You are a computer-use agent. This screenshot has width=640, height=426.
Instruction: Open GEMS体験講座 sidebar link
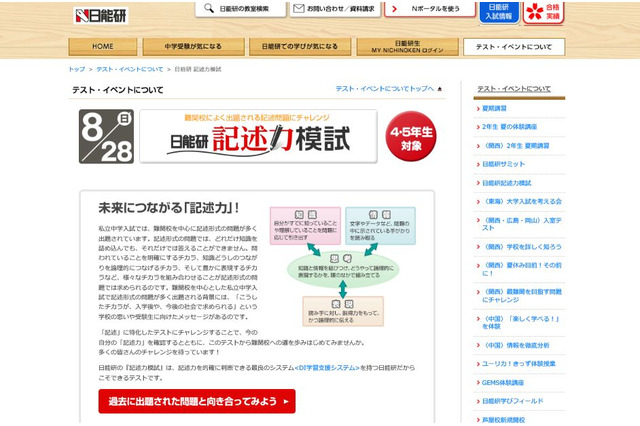[503, 383]
